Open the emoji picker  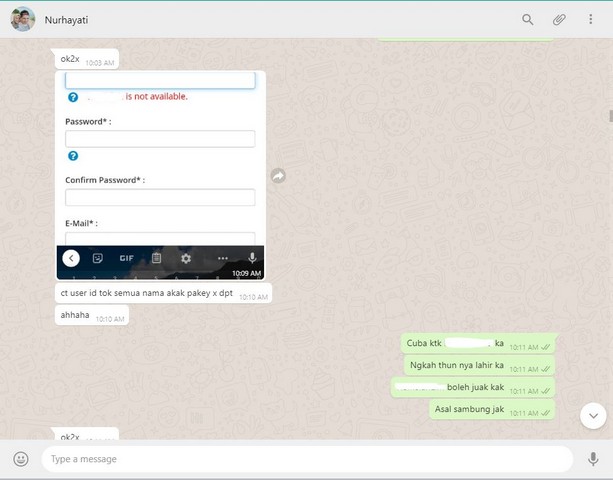pyautogui.click(x=21, y=459)
